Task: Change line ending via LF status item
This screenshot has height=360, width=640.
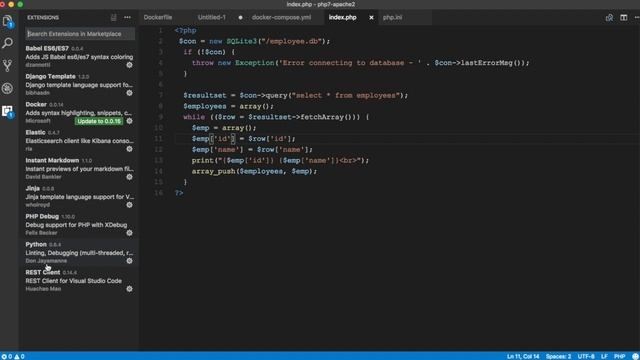Action: point(604,356)
